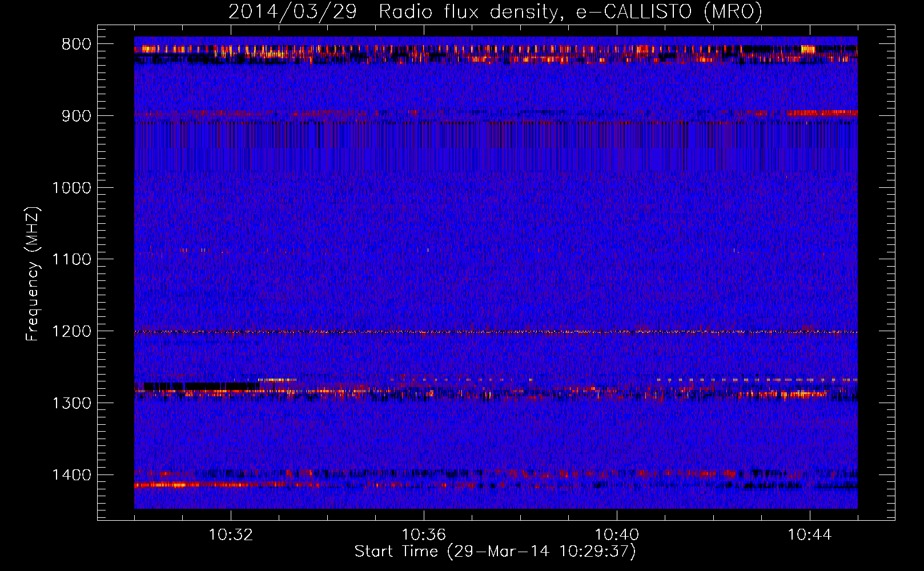Click the continuous 1200 MHz emission line in spectrogram
This screenshot has width=924, height=571.
(x=496, y=332)
